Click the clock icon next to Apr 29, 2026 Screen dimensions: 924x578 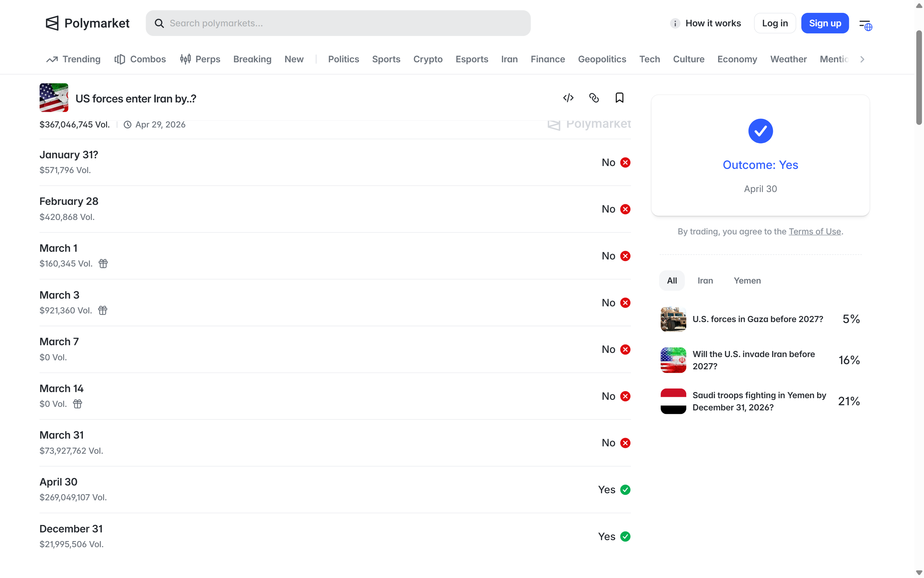point(127,125)
